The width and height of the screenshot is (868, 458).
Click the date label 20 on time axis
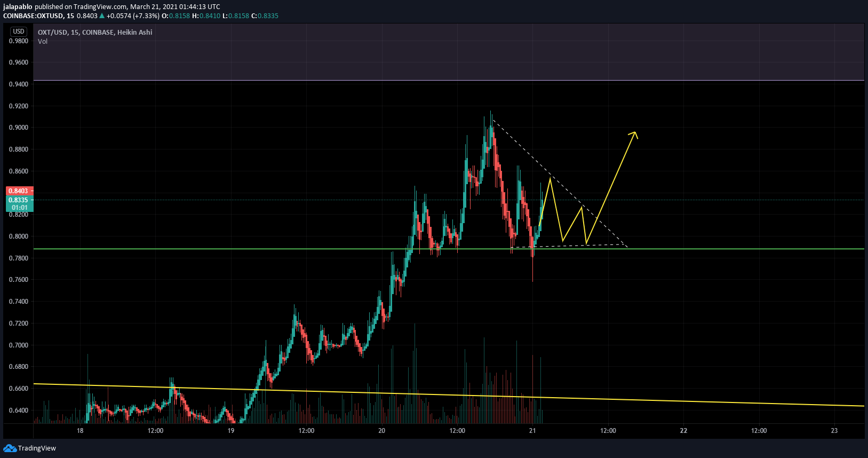[x=381, y=431]
